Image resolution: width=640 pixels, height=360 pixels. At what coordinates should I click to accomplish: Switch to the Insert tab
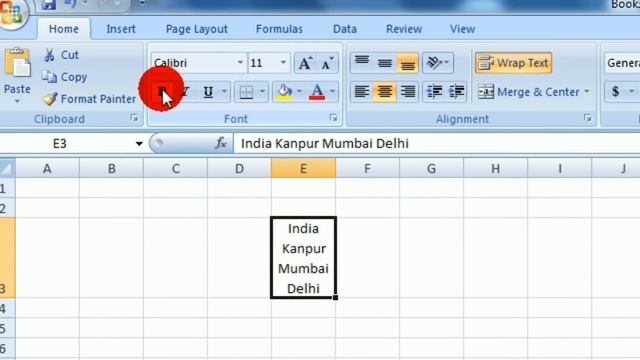121,29
